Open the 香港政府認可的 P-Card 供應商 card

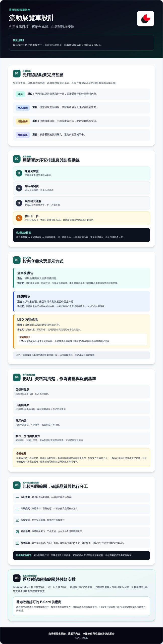point(81,606)
